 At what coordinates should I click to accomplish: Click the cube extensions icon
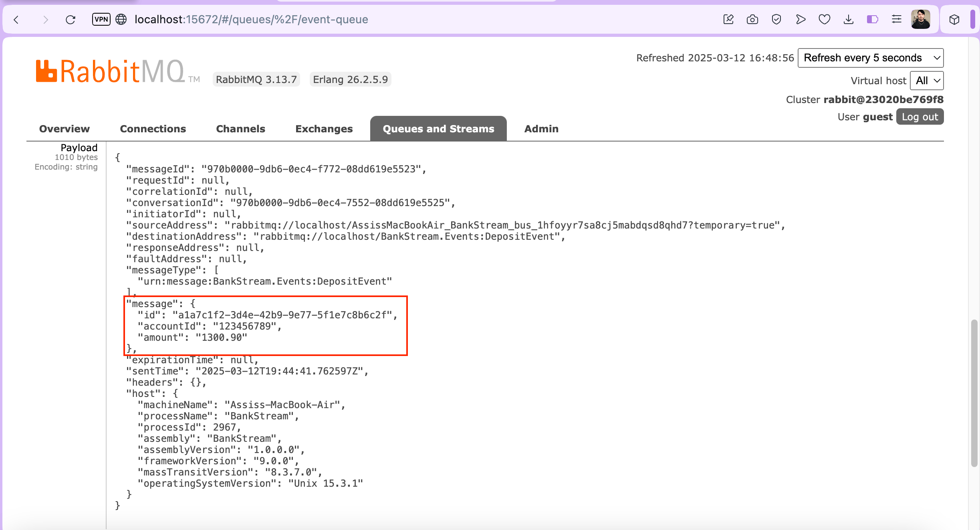coord(954,19)
